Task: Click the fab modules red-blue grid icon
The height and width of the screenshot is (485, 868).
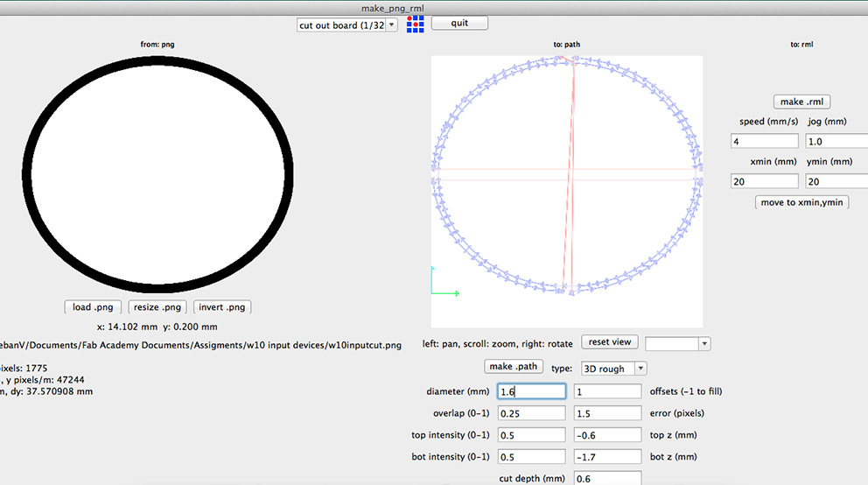Action: [x=415, y=25]
